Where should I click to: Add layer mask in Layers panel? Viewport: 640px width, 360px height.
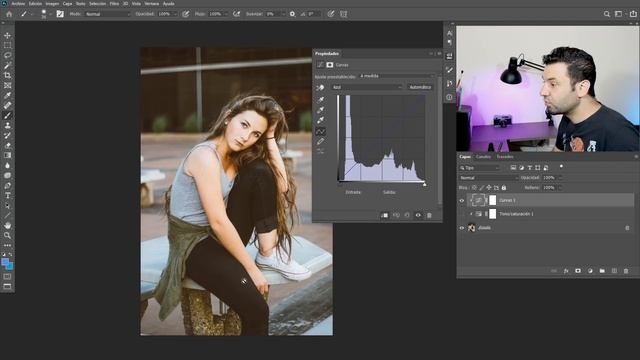(578, 271)
